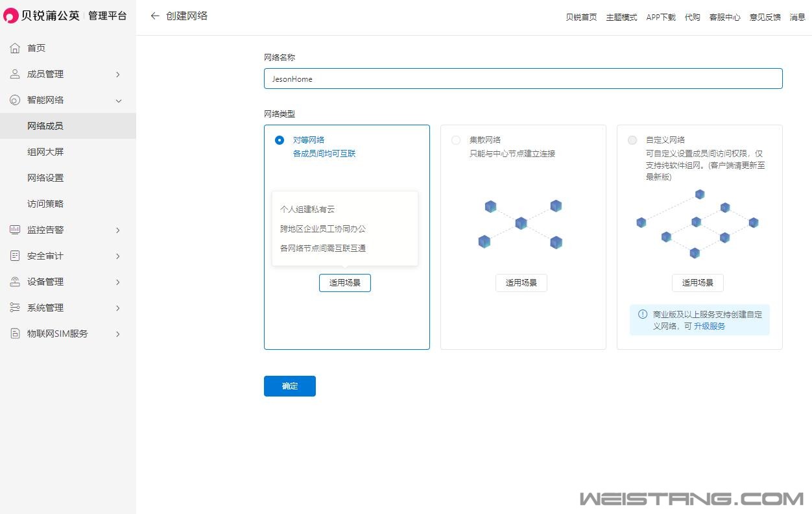
Task: Click the back arrow beside 创建网络
Action: tap(154, 16)
